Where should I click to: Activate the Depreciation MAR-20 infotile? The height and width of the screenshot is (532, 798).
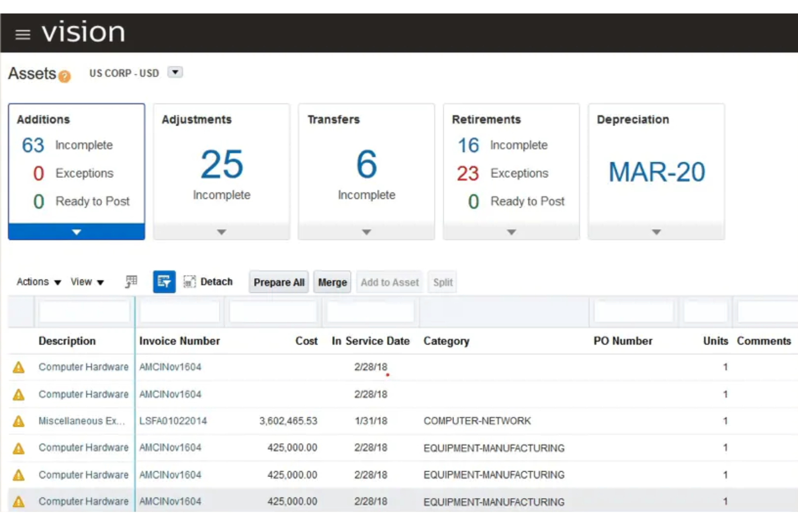pos(656,171)
